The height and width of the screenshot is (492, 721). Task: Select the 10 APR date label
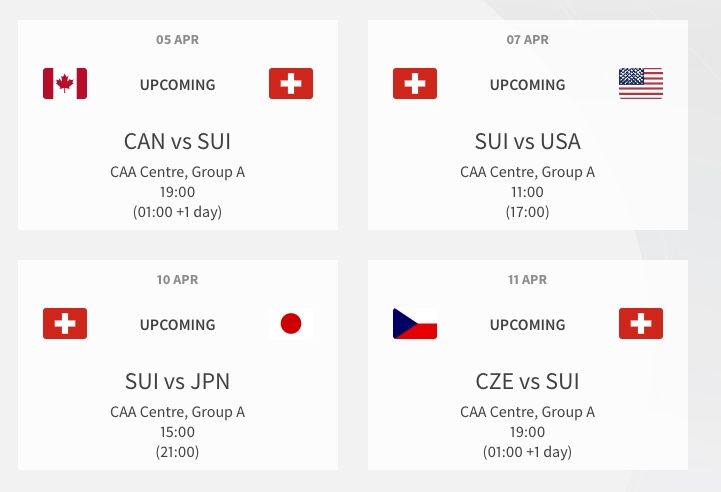[x=177, y=280]
